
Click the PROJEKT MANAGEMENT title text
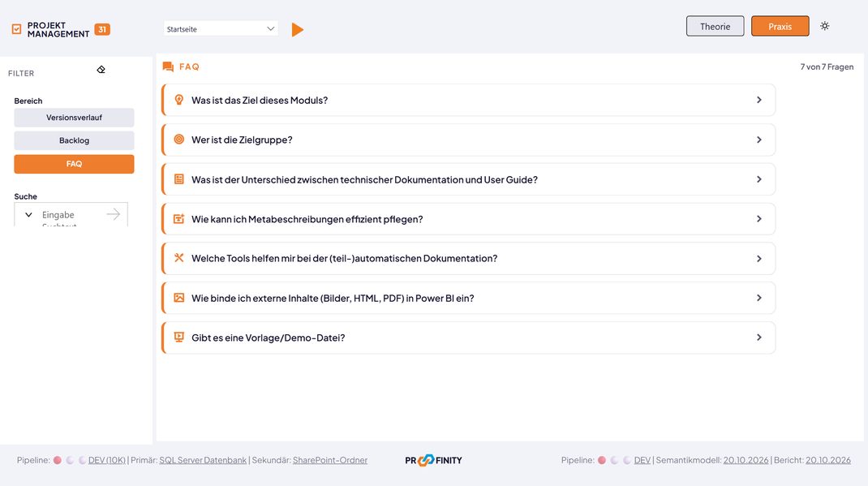pos(58,30)
